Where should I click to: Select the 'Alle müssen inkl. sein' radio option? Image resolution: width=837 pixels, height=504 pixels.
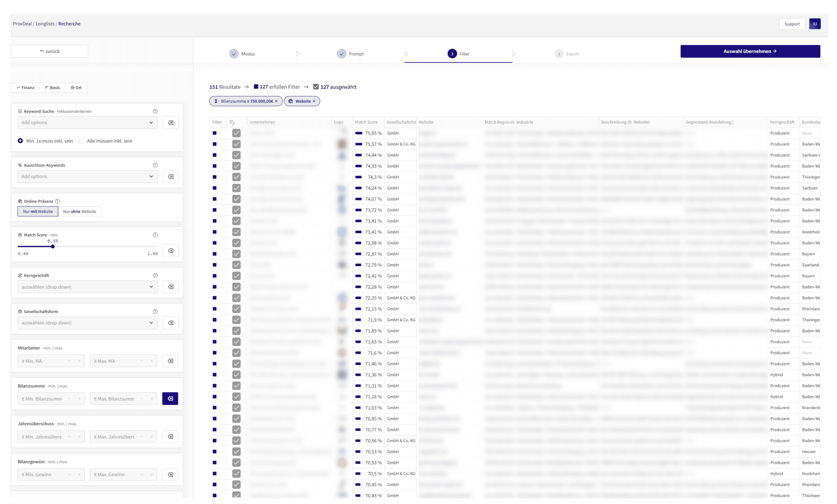[x=81, y=141]
